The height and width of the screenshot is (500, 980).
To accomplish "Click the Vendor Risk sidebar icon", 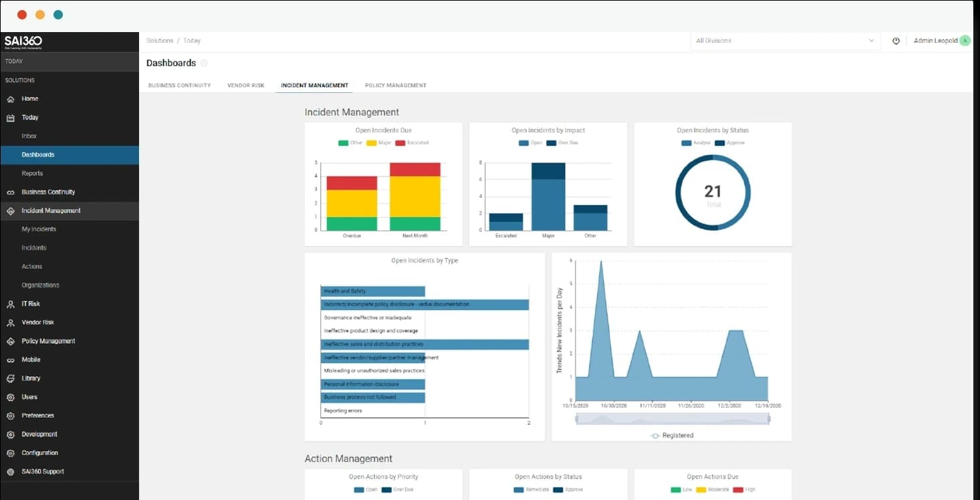I will tap(10, 323).
